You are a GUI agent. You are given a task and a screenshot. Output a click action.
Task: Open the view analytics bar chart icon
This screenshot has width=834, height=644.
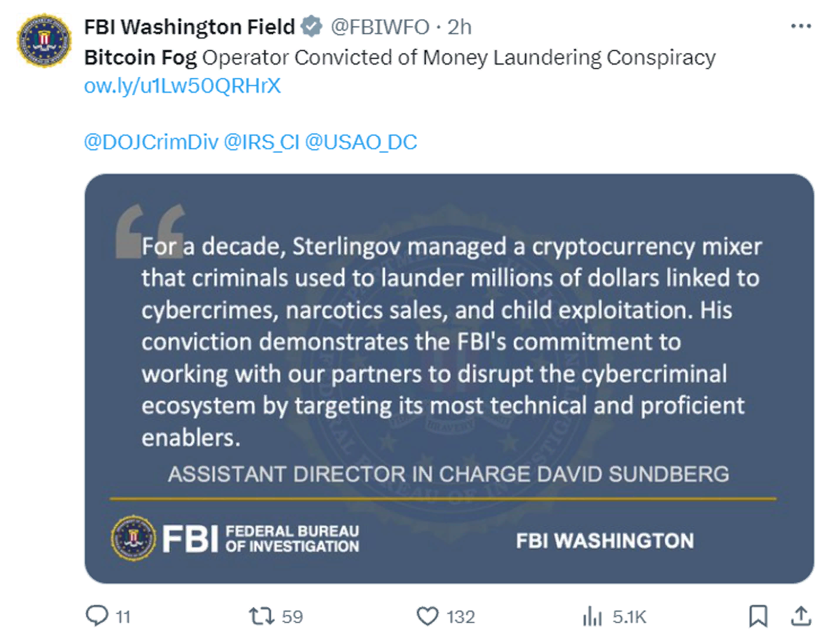tap(592, 616)
